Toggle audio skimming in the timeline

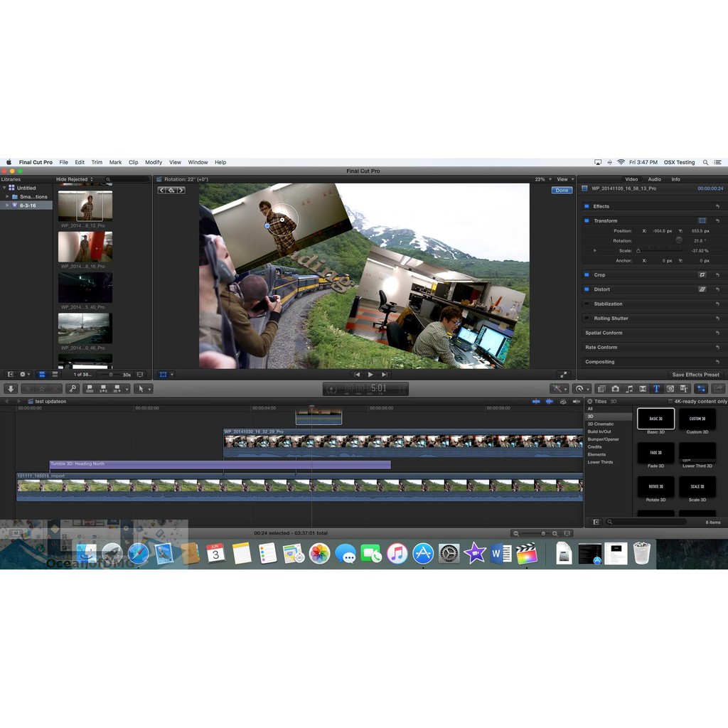550,401
